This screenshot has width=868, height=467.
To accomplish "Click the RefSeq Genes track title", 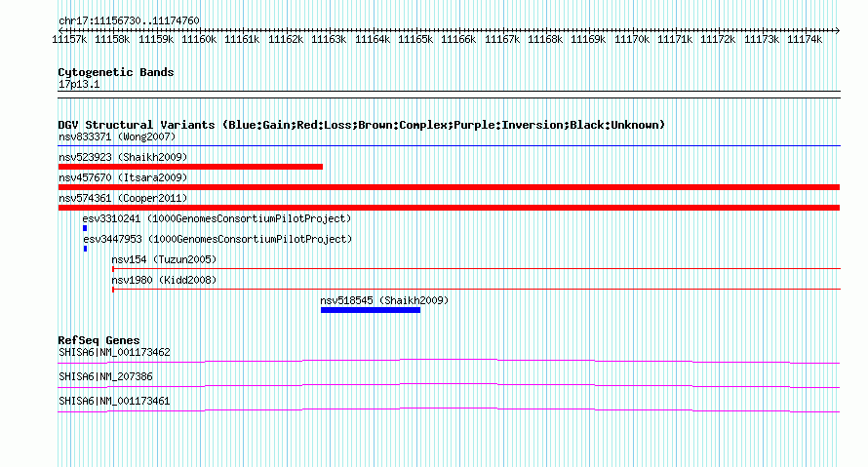I will 99,340.
